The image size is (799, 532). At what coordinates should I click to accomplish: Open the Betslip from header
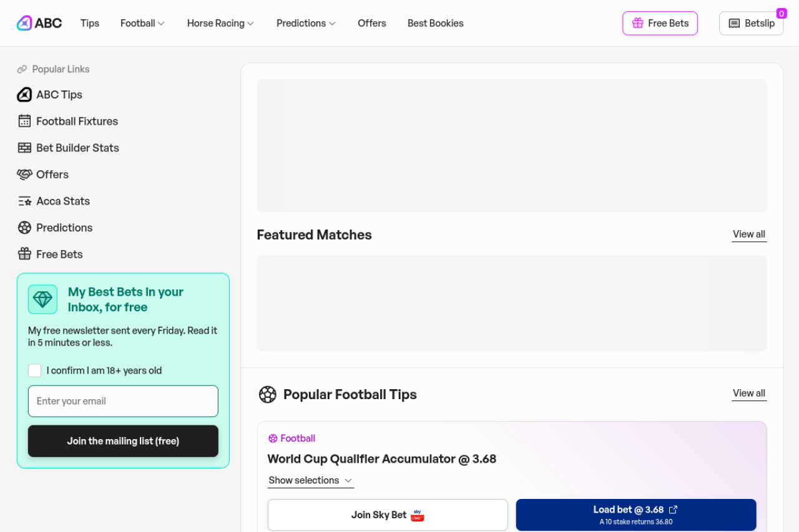click(x=751, y=23)
